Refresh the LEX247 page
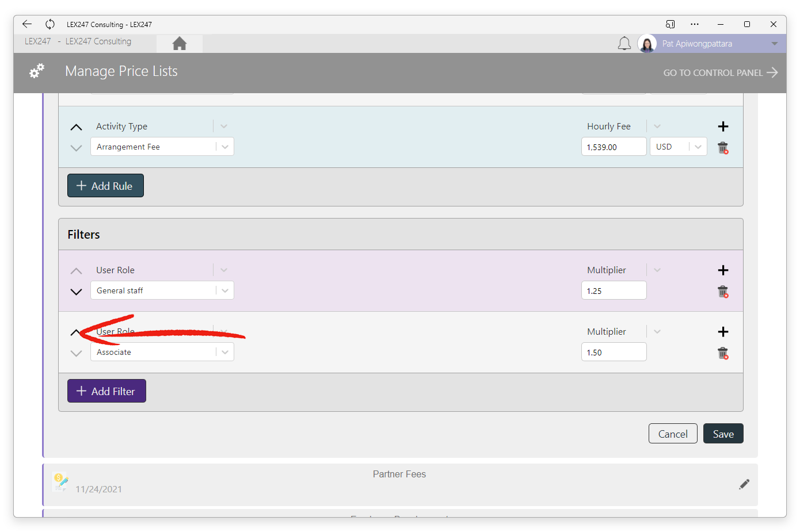The width and height of the screenshot is (800, 532). tap(50, 24)
